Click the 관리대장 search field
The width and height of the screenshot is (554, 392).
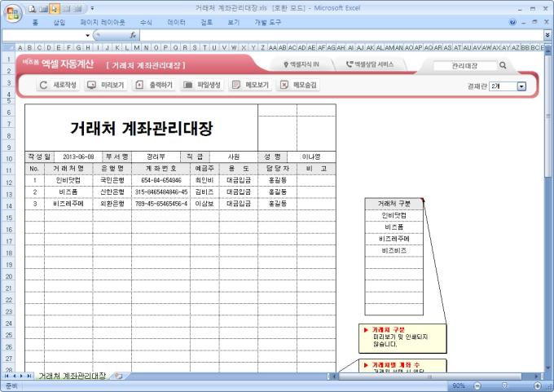pyautogui.click(x=464, y=65)
